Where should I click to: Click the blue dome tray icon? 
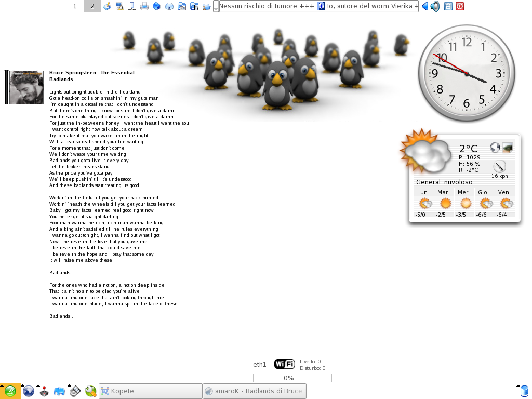[x=169, y=6]
